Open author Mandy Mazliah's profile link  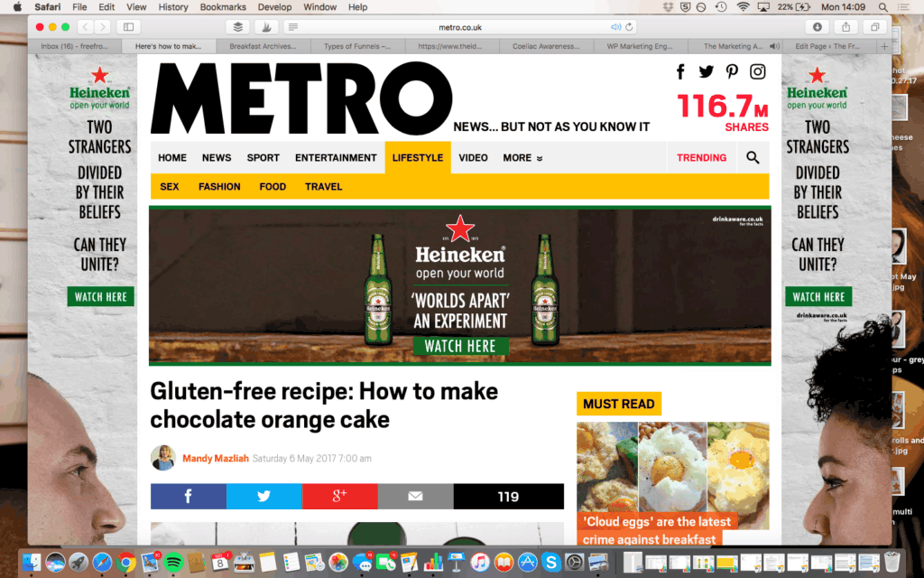click(x=216, y=458)
